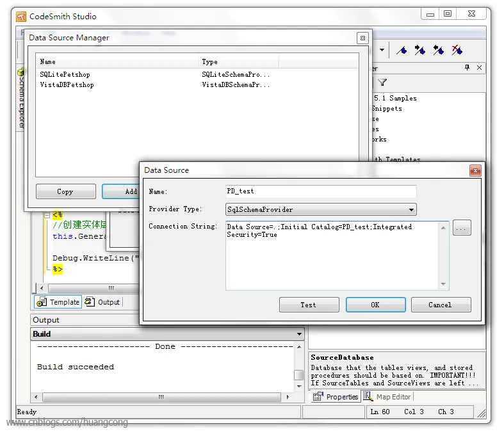Click in the Name field containing PD_test

(x=320, y=191)
